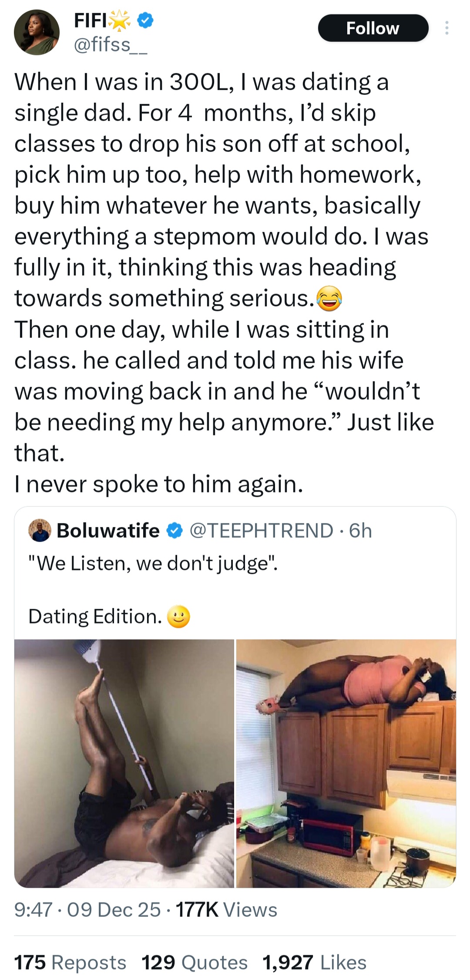Click FIFI's verified blue checkmark badge
Image resolution: width=470 pixels, height=980 pixels.
144,21
